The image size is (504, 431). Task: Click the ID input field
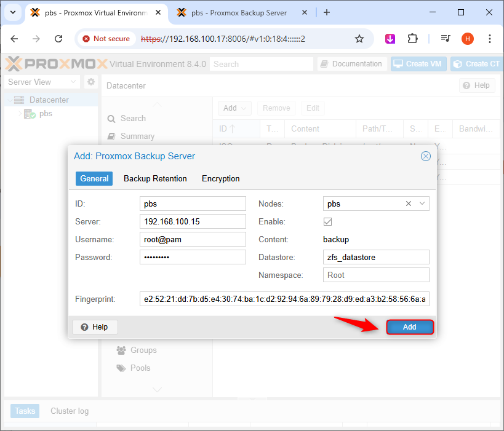tap(193, 204)
